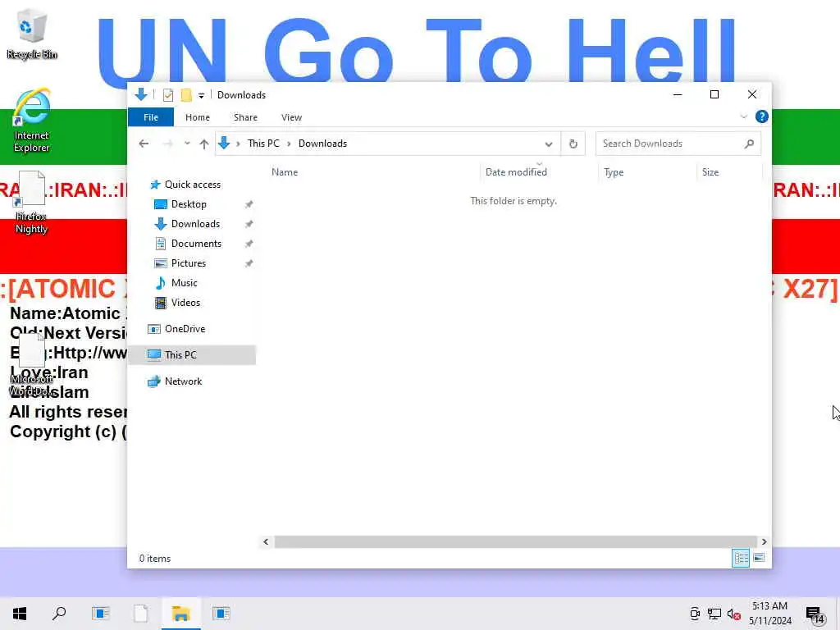Click the horizontal scrollbar track

click(515, 541)
